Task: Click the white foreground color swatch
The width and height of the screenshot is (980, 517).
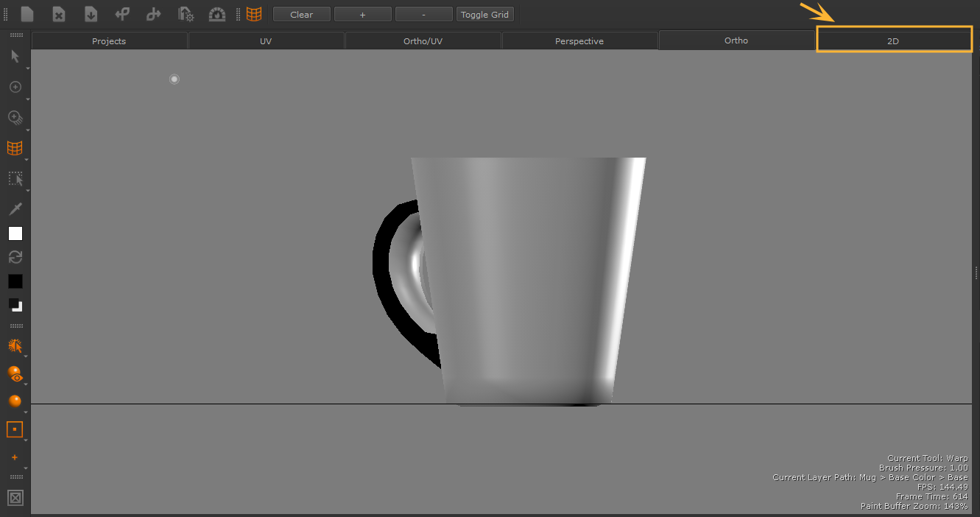Action: 15,233
